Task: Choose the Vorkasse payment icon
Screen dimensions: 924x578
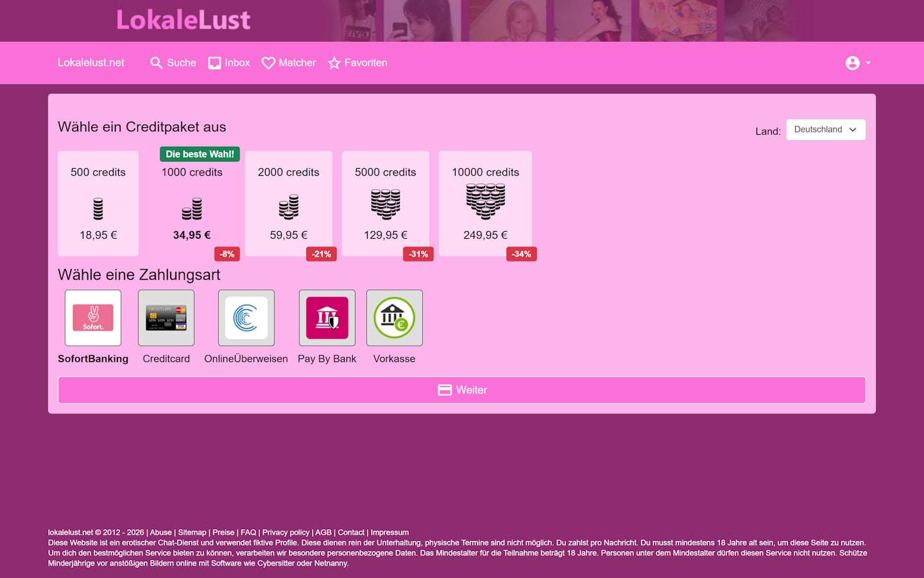Action: coord(395,318)
